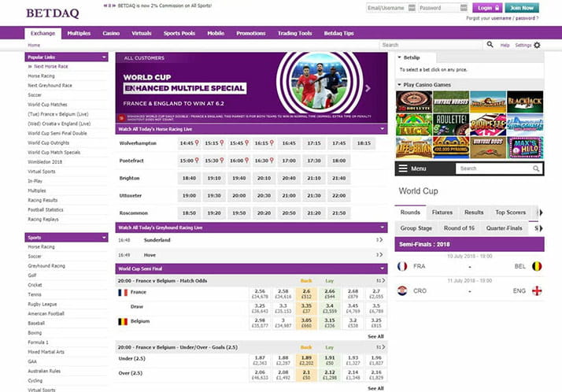Open the Roulette! casino game thumbnail
This screenshot has height=392, width=562.
click(451, 124)
